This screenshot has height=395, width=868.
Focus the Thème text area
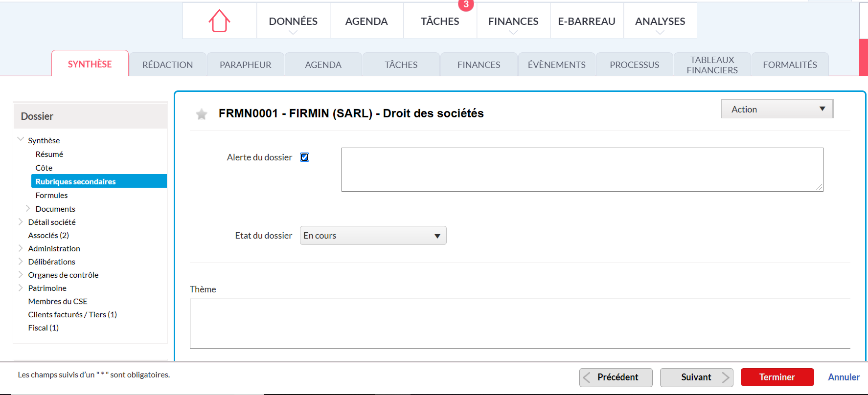point(520,324)
